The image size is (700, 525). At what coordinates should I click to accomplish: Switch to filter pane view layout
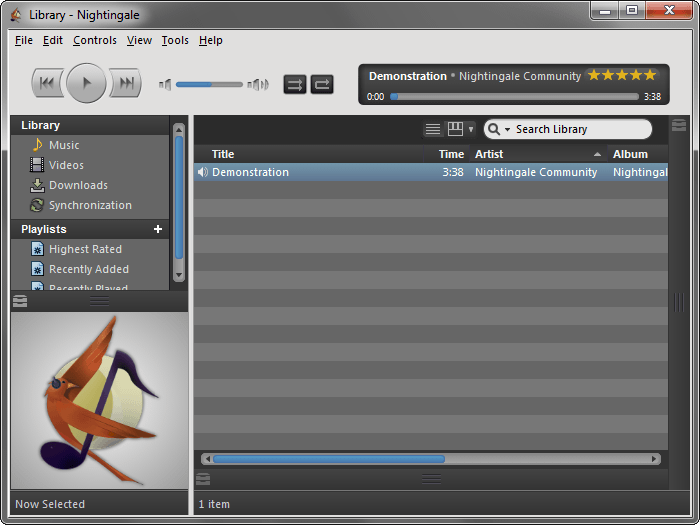point(455,129)
